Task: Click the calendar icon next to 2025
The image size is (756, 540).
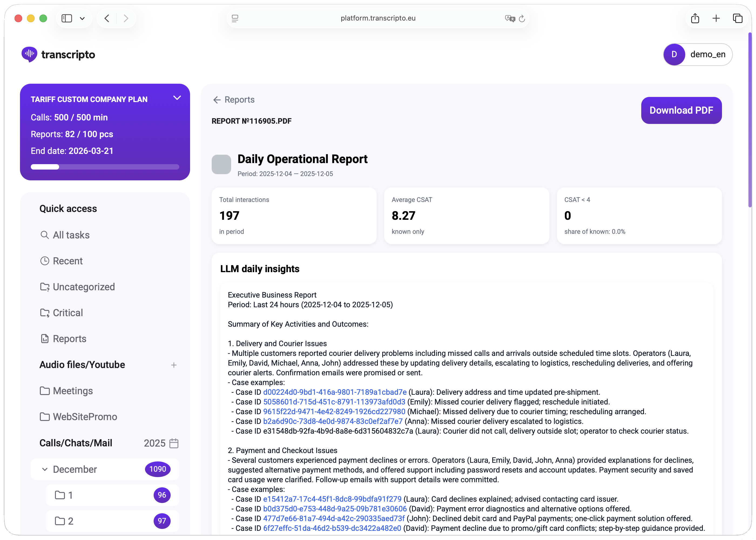Action: [174, 443]
